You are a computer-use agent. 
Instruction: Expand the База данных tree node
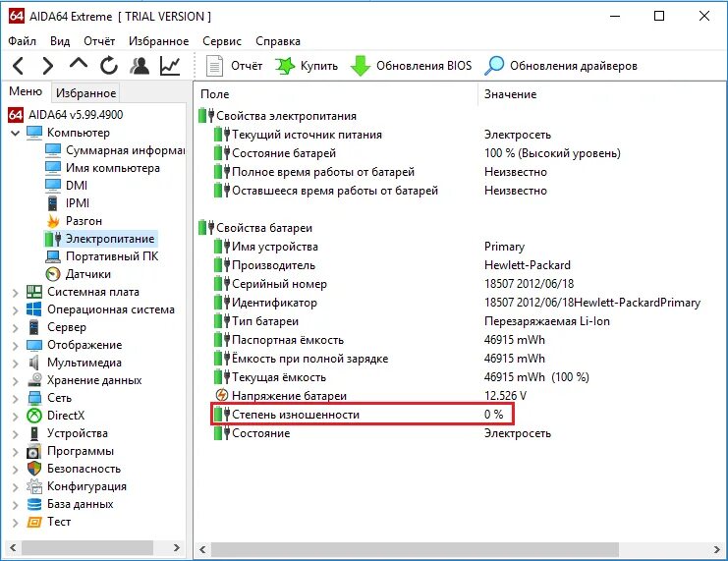point(16,504)
